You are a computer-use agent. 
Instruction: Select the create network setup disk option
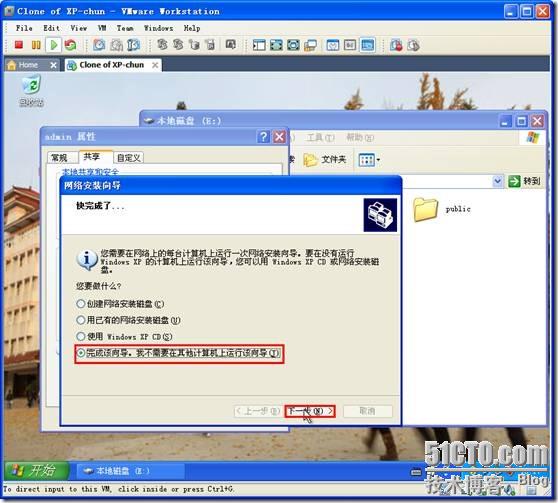coord(120,304)
